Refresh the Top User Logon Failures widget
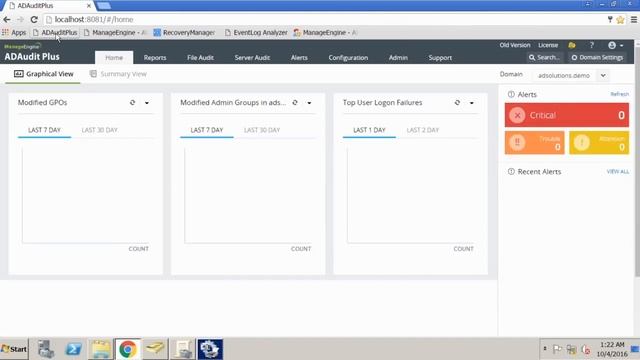640x360 pixels. point(457,102)
